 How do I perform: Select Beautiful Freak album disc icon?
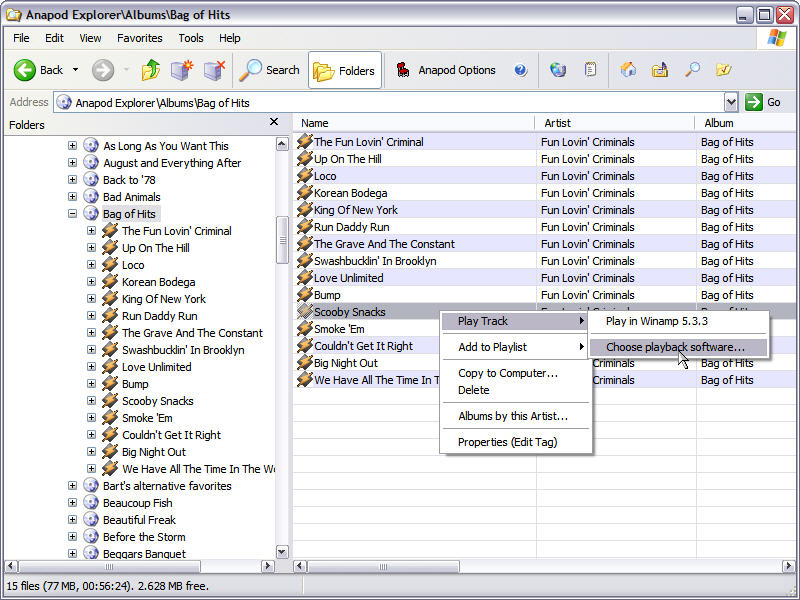[91, 519]
